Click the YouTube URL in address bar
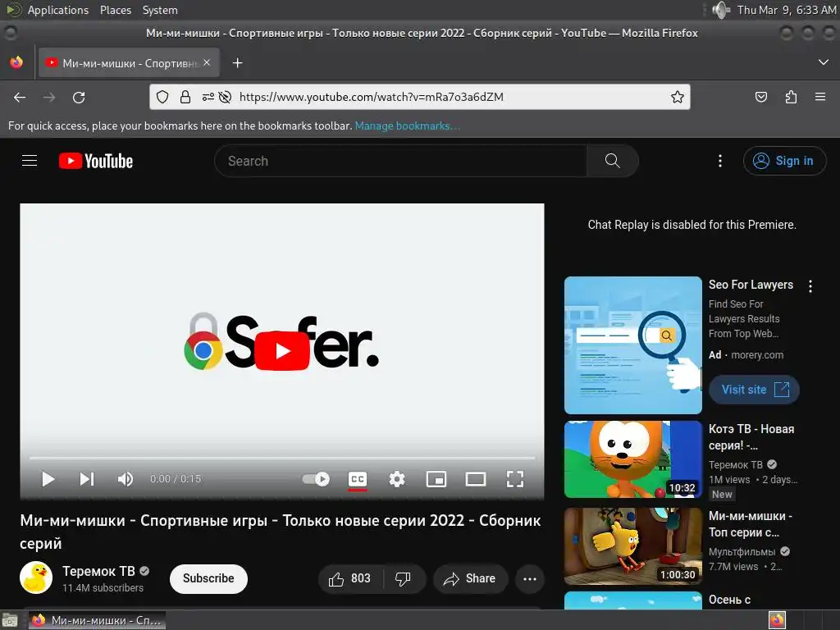The width and height of the screenshot is (840, 630). 372,97
